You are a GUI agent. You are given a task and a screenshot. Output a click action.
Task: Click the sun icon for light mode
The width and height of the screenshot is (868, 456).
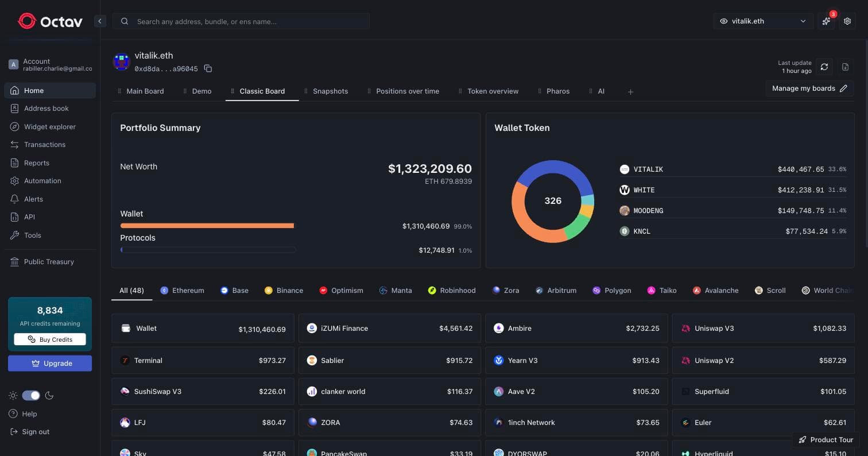(13, 396)
